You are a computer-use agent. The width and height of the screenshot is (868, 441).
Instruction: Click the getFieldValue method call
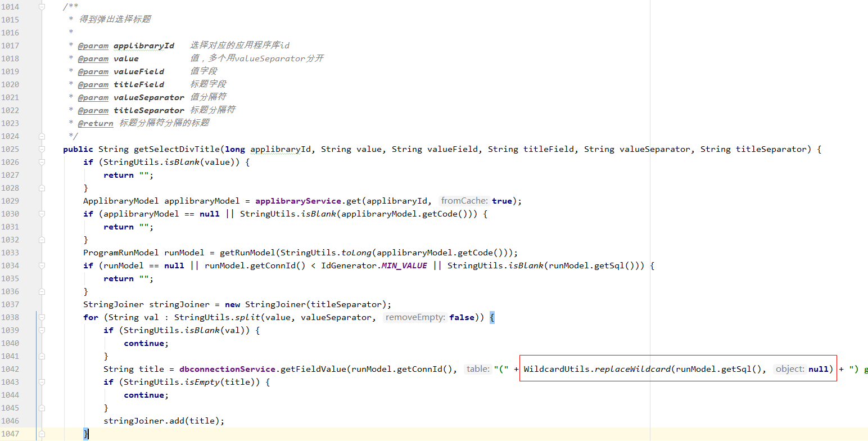click(x=313, y=369)
